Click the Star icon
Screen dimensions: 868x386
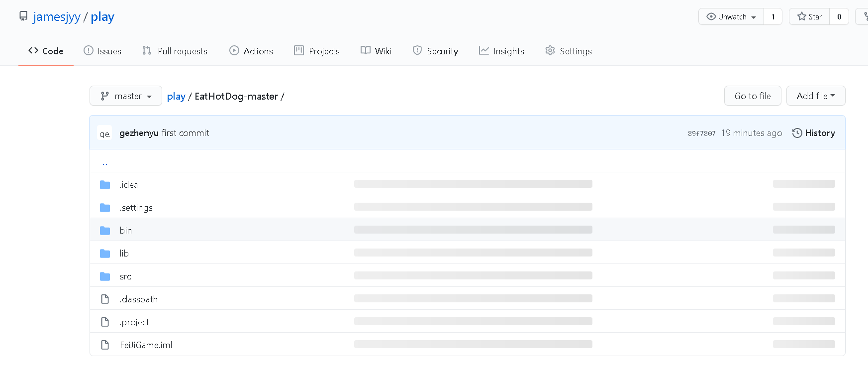point(802,16)
